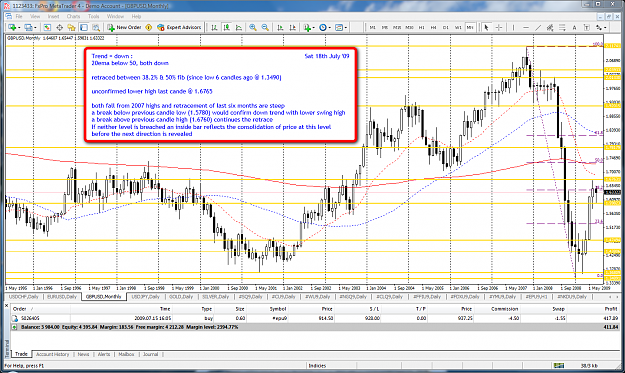This screenshot has height=373, width=625.
Task: Select the MN monthly timeframe button
Action: click(470, 27)
